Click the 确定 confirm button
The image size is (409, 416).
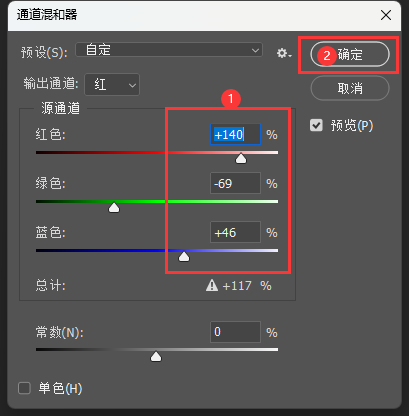(350, 54)
